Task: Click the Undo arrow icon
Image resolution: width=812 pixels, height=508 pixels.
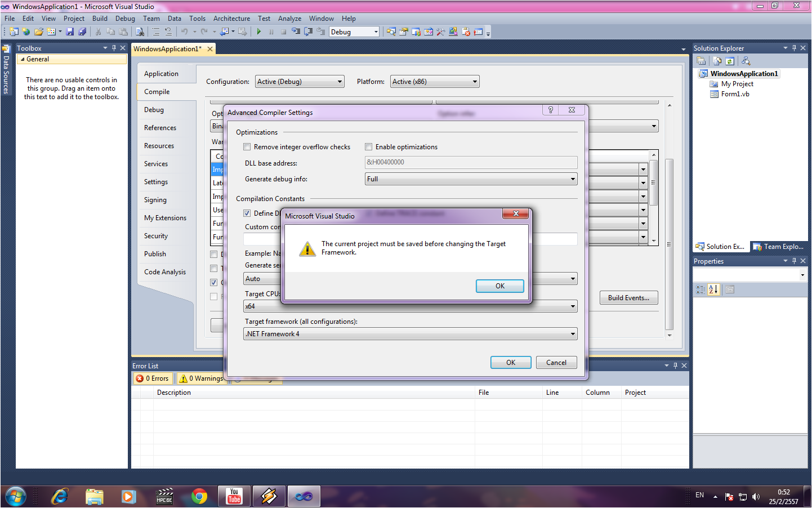Action: pos(184,32)
